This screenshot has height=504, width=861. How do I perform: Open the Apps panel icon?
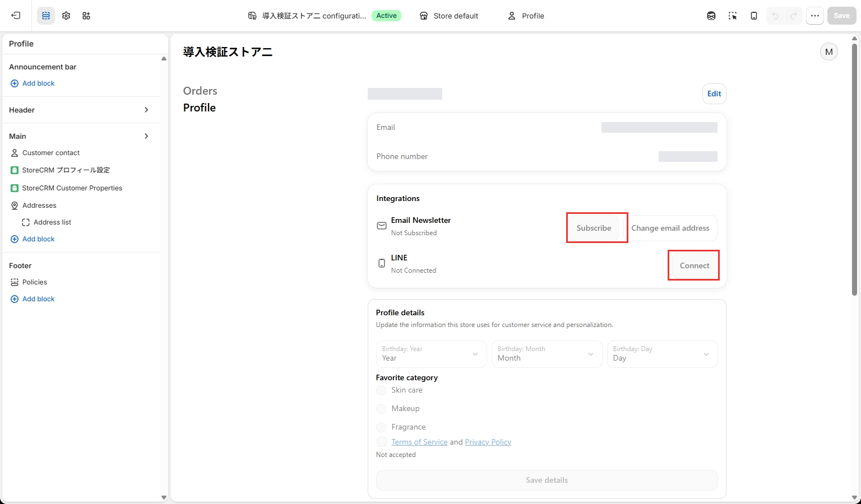(x=86, y=16)
